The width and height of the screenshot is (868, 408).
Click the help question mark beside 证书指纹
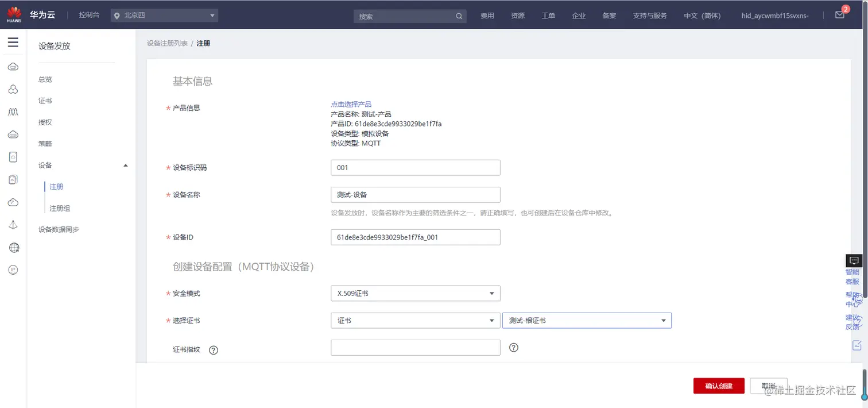click(213, 349)
